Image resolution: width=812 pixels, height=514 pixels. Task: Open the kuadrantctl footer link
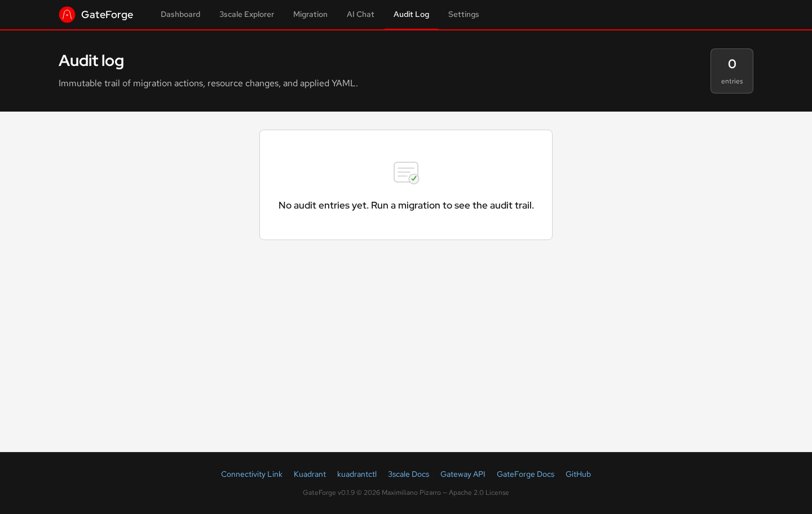357,474
